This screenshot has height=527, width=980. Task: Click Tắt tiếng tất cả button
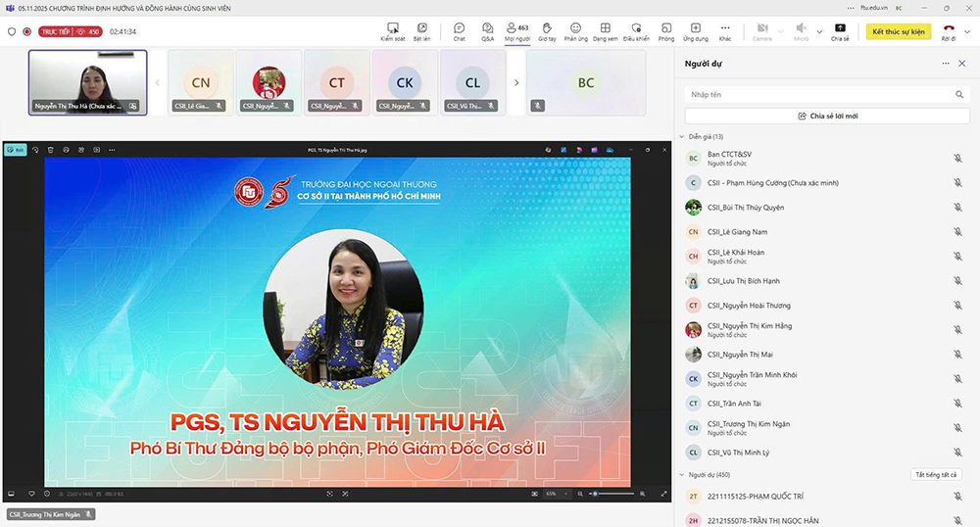(x=936, y=475)
